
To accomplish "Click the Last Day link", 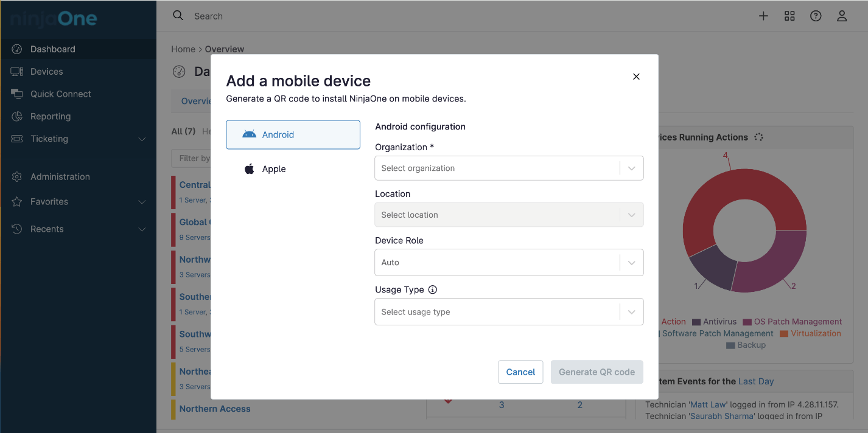I will [x=756, y=381].
